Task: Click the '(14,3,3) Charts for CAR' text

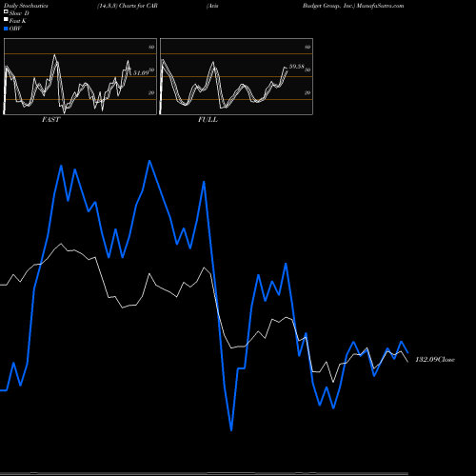Action: 128,6
